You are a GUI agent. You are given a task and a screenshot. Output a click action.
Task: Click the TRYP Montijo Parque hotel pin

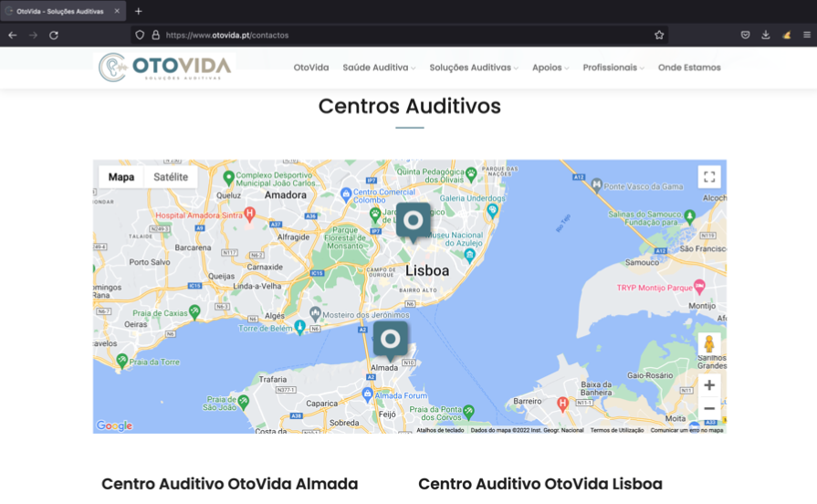699,286
